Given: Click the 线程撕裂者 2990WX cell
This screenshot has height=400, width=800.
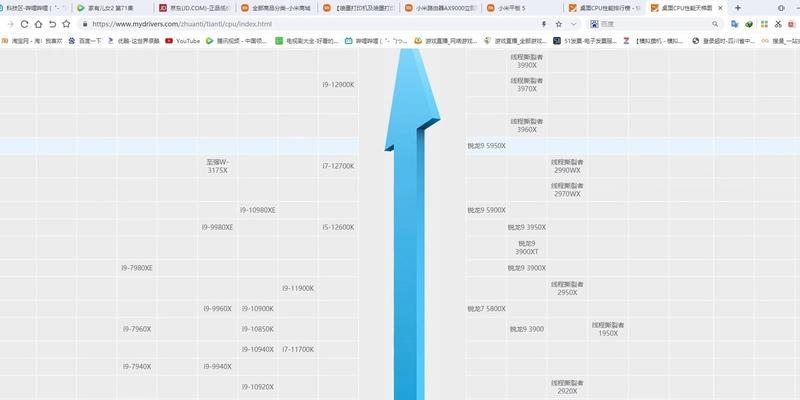Looking at the screenshot, I should click(567, 166).
